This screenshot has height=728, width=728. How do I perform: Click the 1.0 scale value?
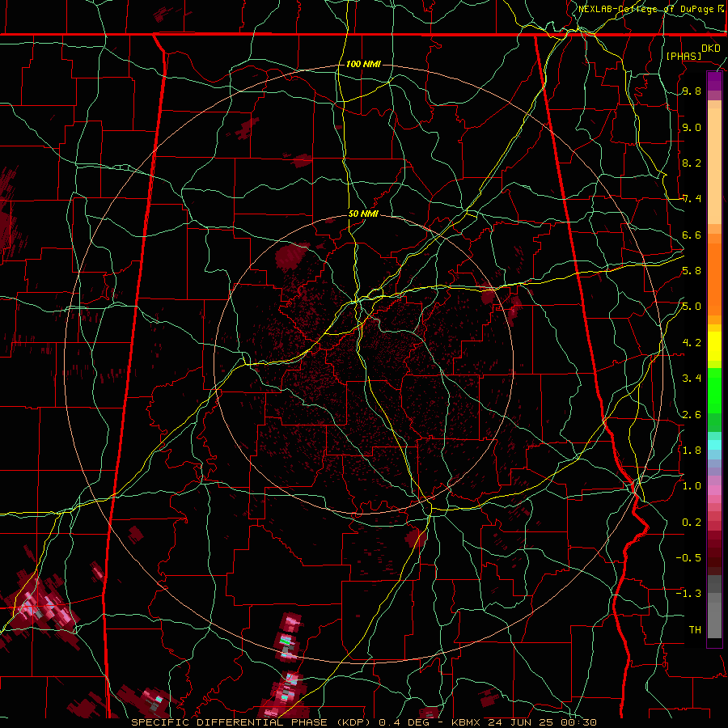tap(692, 486)
